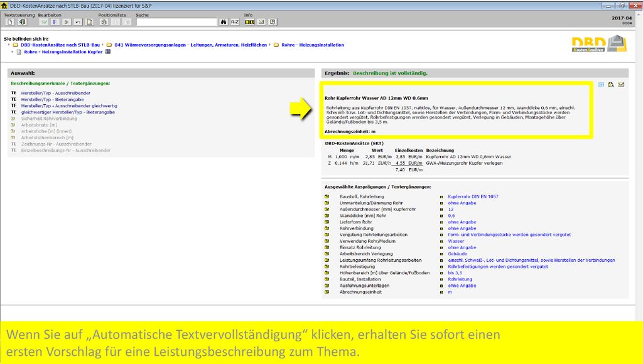Click the small marker before Kupferrohr DIN EN 1057

[441, 197]
